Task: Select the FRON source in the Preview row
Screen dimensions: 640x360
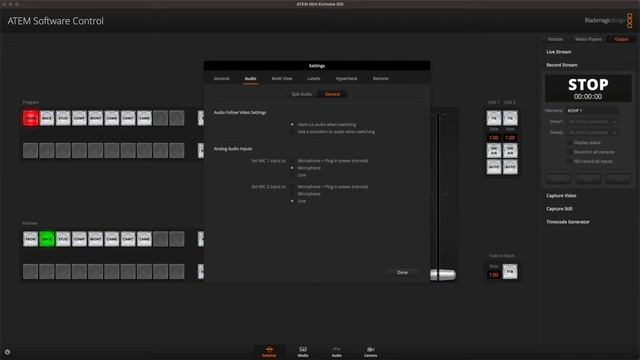Action: (31, 239)
